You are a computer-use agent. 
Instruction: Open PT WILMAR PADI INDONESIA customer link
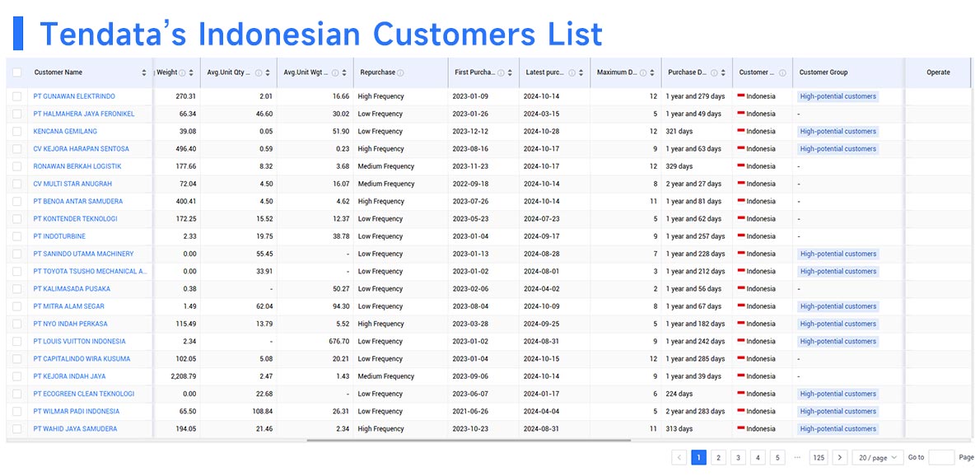click(x=77, y=411)
